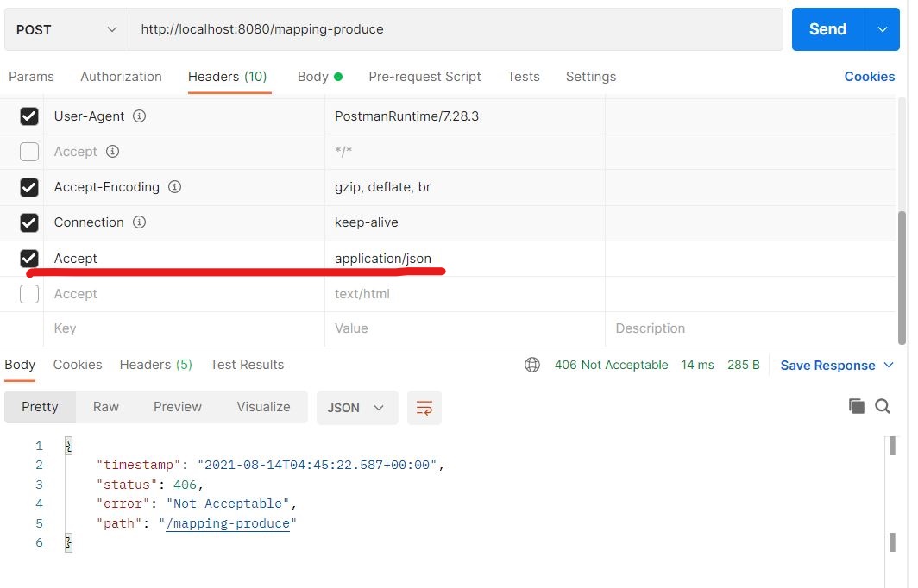The height and width of the screenshot is (588, 918).
Task: Click the network globe icon beside status
Action: (532, 365)
